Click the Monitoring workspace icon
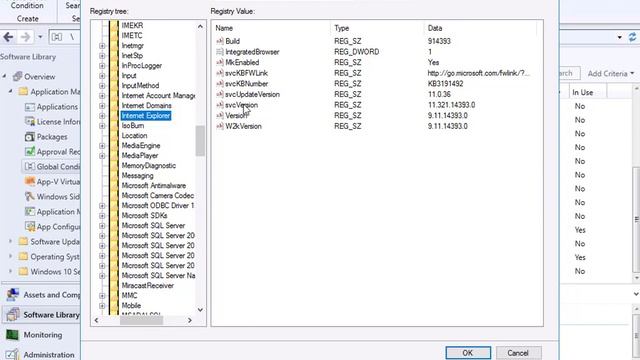The width and height of the screenshot is (640, 360). [12, 335]
